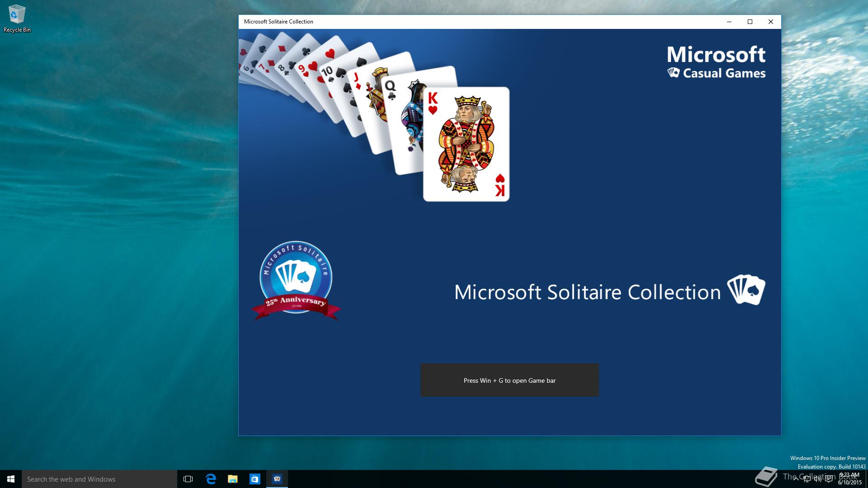The width and height of the screenshot is (868, 488).
Task: Open Task View from the taskbar
Action: click(x=188, y=479)
